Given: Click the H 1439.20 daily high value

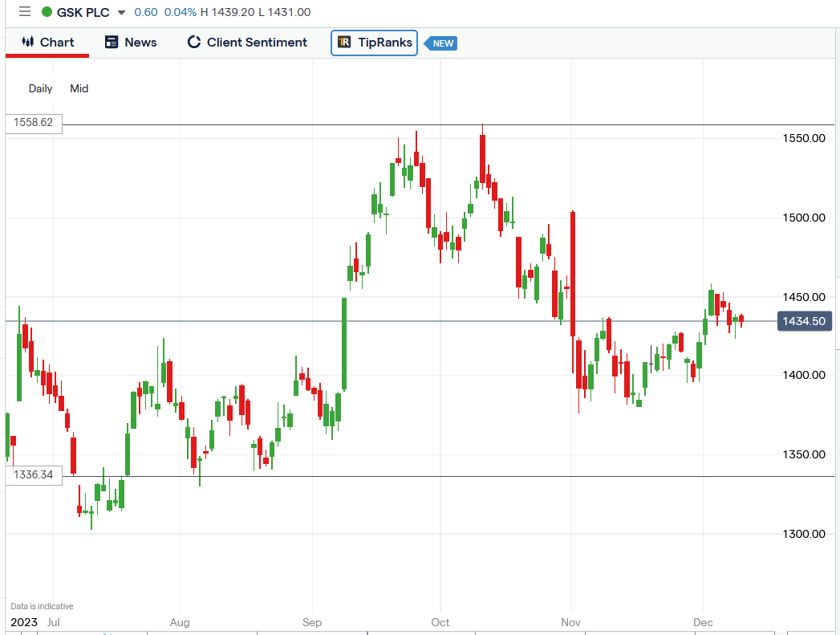Looking at the screenshot, I should pos(228,12).
